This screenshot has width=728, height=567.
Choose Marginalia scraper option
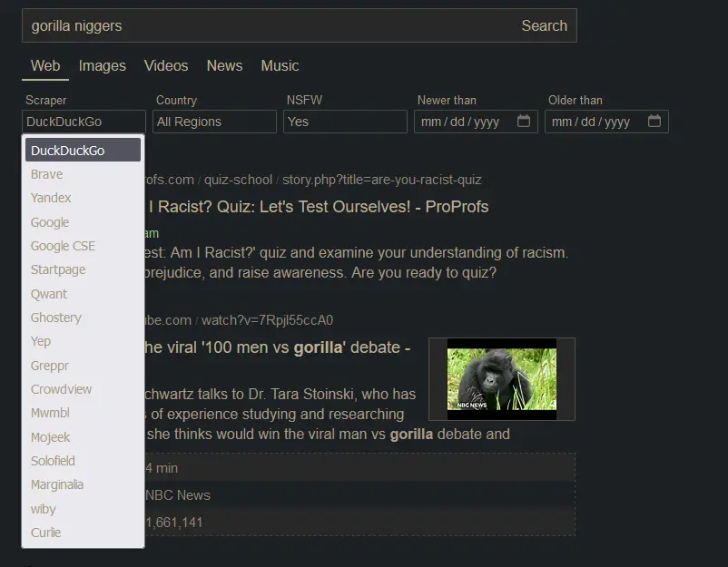click(x=84, y=484)
